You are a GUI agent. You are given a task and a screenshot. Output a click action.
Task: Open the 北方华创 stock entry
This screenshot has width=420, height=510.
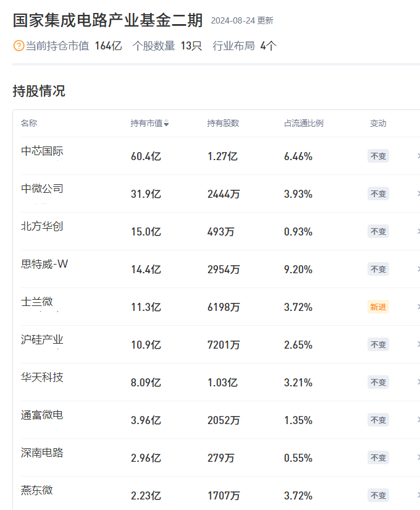42,226
